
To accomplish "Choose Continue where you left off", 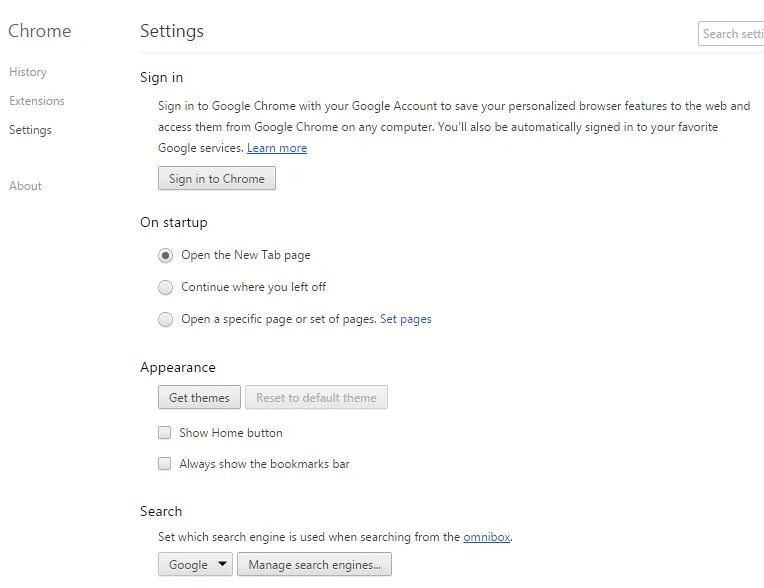I will pyautogui.click(x=166, y=287).
